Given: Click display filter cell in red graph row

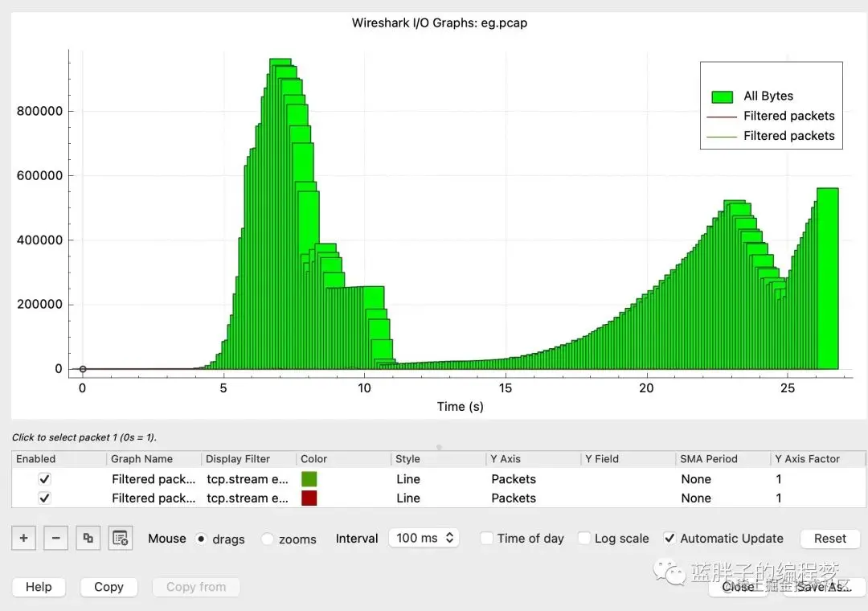Looking at the screenshot, I should coord(249,498).
